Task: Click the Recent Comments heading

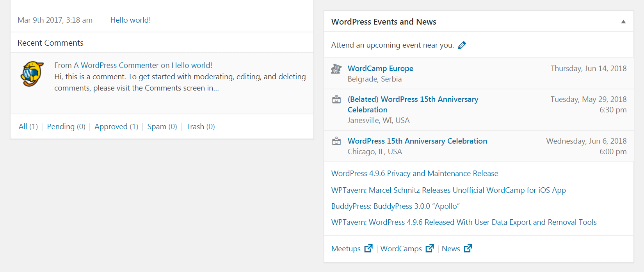Action: click(50, 43)
